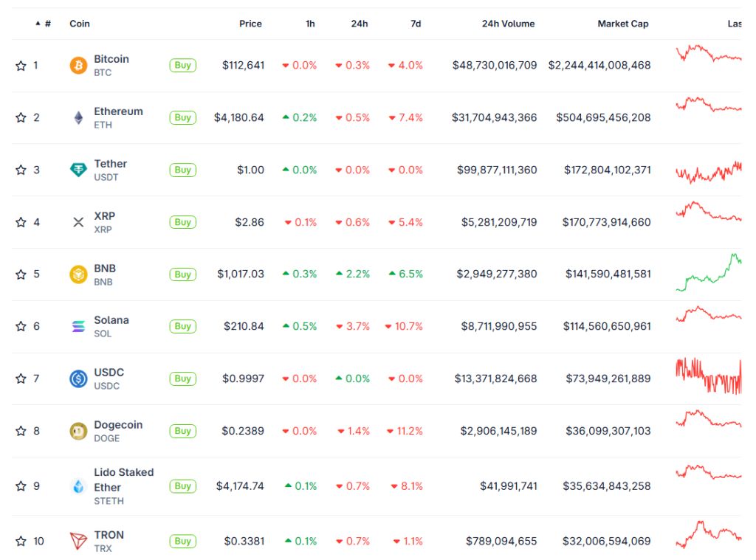Screen dimensions: 756x560
Task: Click the Ethereum diamond logo
Action: (78, 117)
